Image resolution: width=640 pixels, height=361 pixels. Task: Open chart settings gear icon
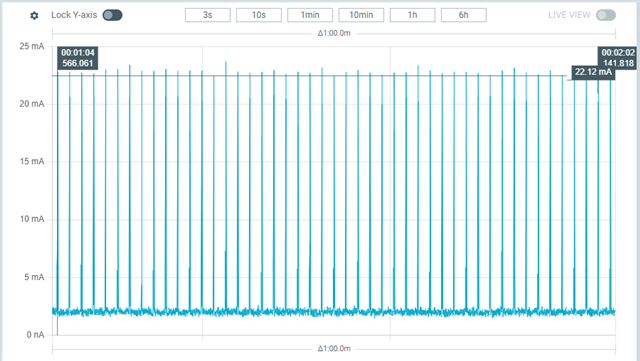click(34, 16)
